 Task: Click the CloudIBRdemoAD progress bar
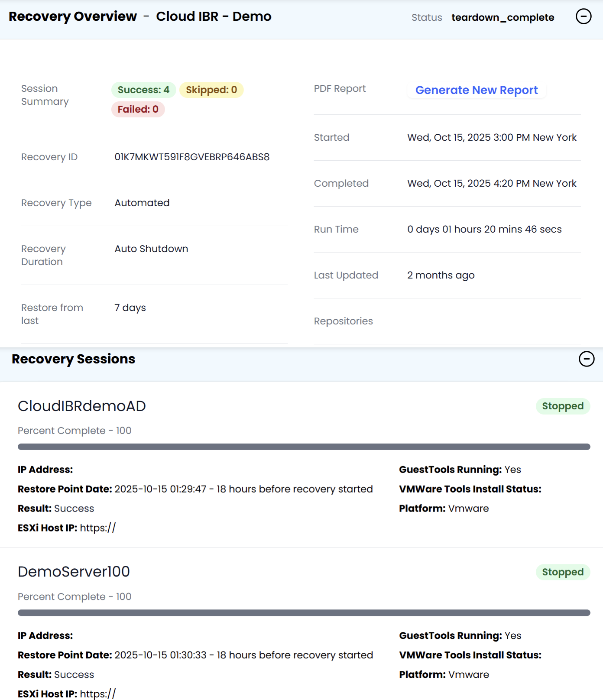304,447
